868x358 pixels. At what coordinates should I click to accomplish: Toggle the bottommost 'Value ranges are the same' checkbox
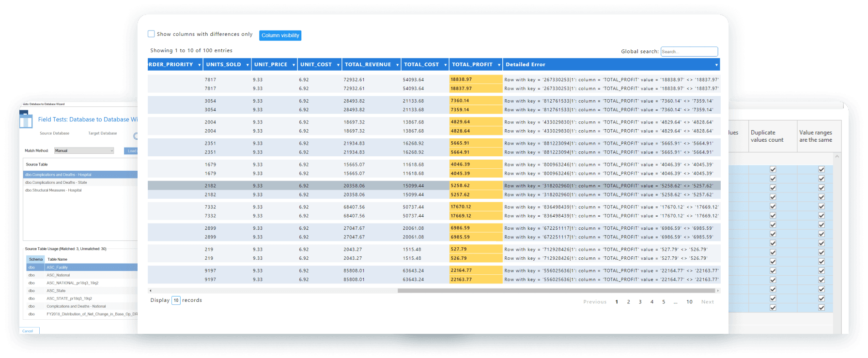[x=821, y=308]
